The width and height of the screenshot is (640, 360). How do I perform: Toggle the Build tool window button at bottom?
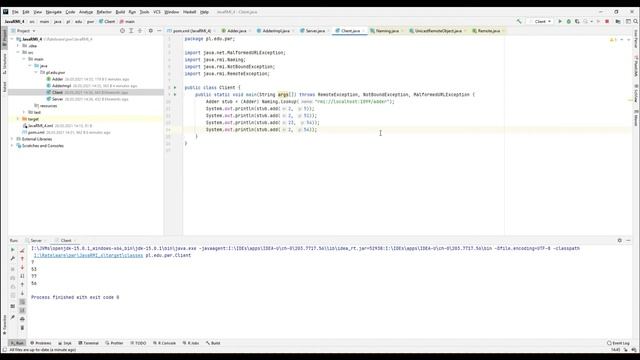point(213,343)
